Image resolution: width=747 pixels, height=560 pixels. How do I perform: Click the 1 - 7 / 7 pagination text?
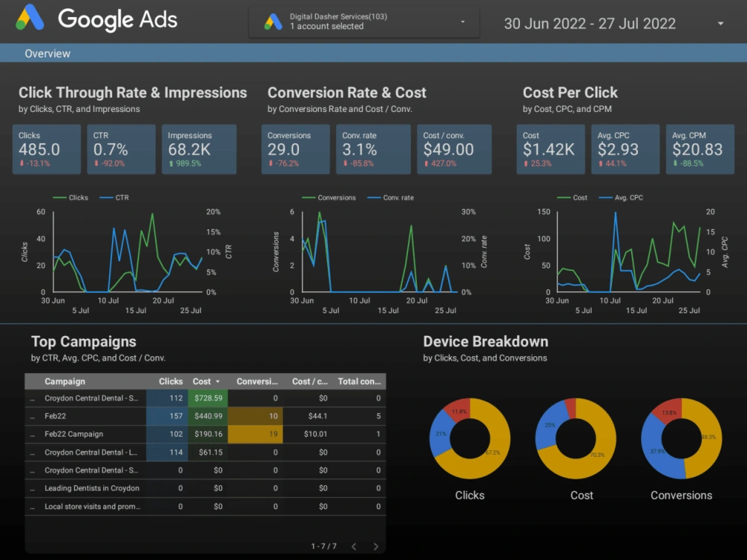point(324,547)
